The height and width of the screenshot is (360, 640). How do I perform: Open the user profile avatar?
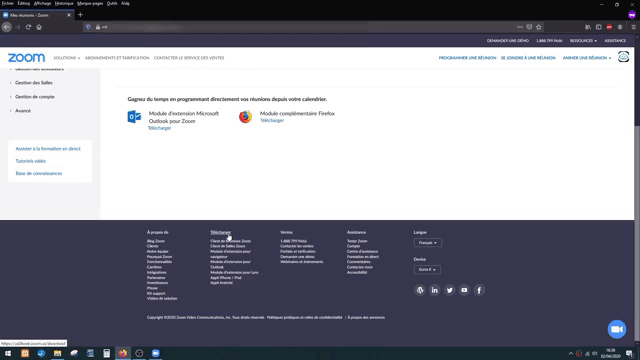coord(623,57)
